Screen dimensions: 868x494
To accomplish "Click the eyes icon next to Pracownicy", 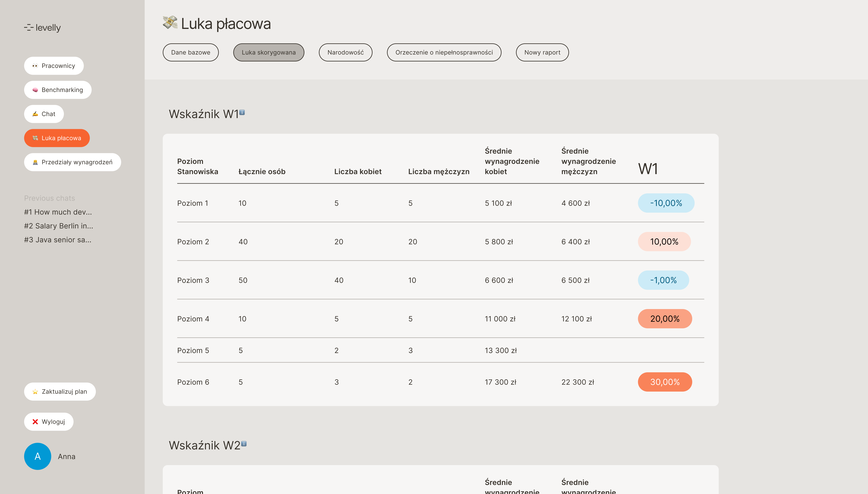I will point(35,66).
